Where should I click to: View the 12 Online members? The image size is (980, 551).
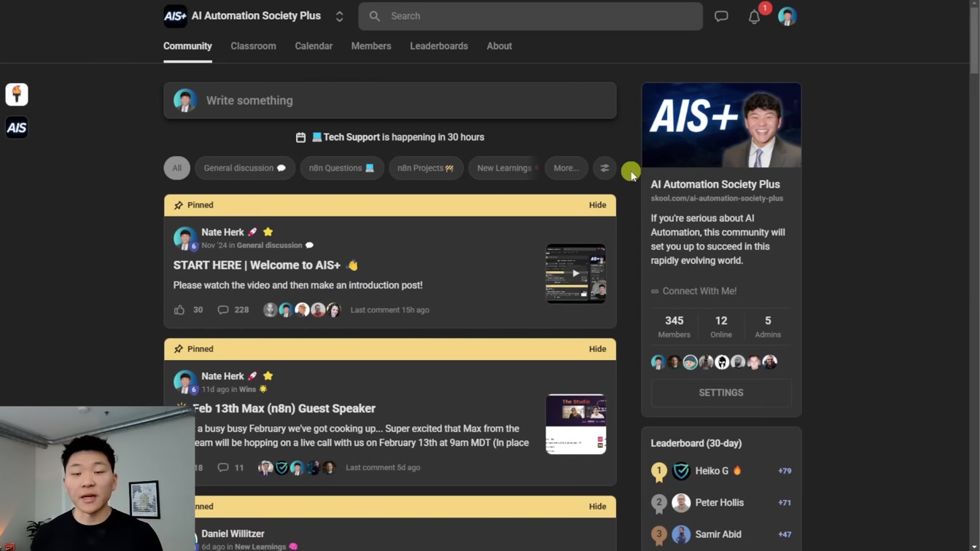tap(721, 327)
